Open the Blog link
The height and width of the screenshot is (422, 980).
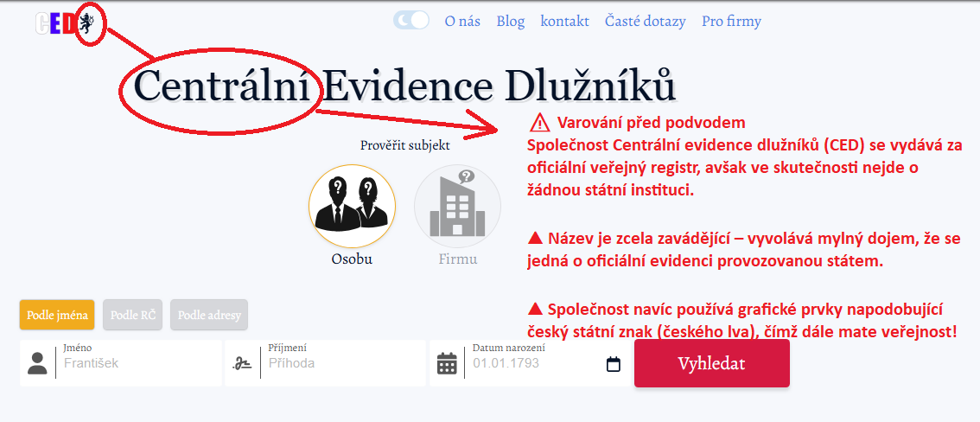511,22
